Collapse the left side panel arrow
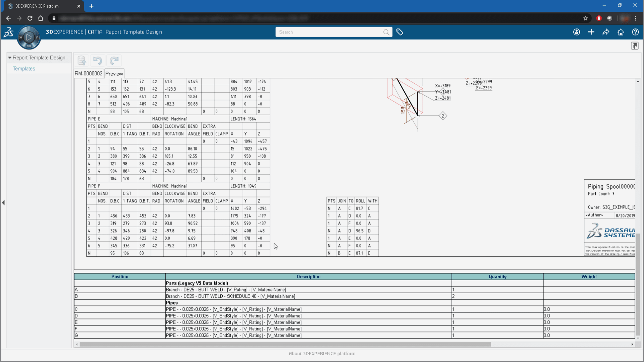The width and height of the screenshot is (644, 362). (3, 202)
